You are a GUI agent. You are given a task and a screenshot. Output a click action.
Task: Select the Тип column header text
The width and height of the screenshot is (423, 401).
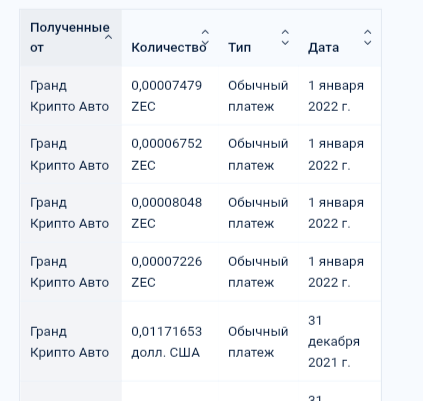tap(239, 48)
